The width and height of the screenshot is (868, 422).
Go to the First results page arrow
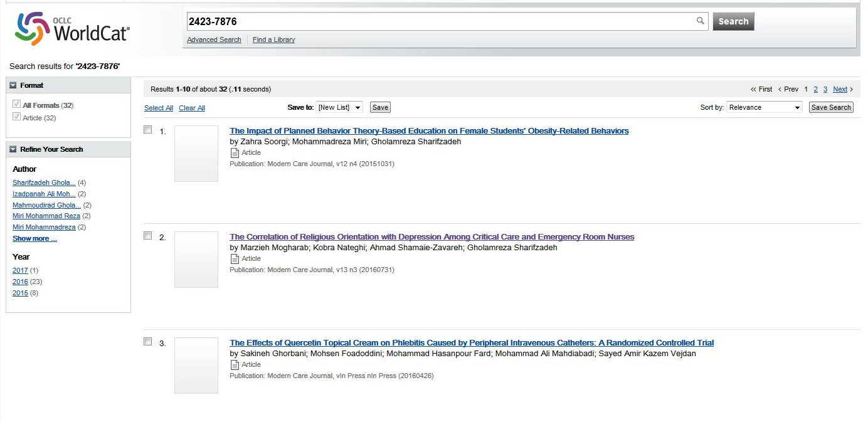coord(761,89)
